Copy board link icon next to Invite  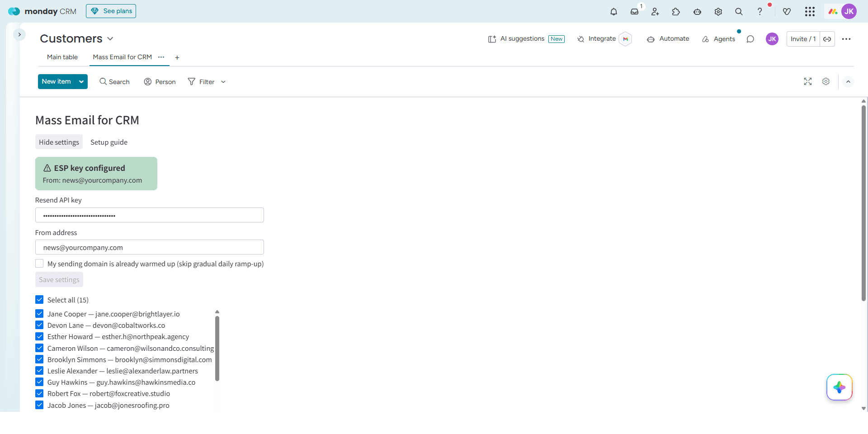click(827, 39)
